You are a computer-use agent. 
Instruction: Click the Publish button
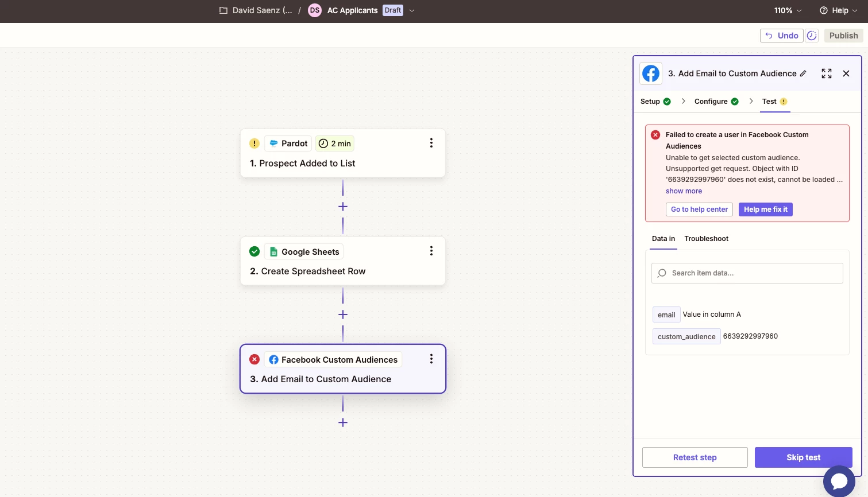843,36
